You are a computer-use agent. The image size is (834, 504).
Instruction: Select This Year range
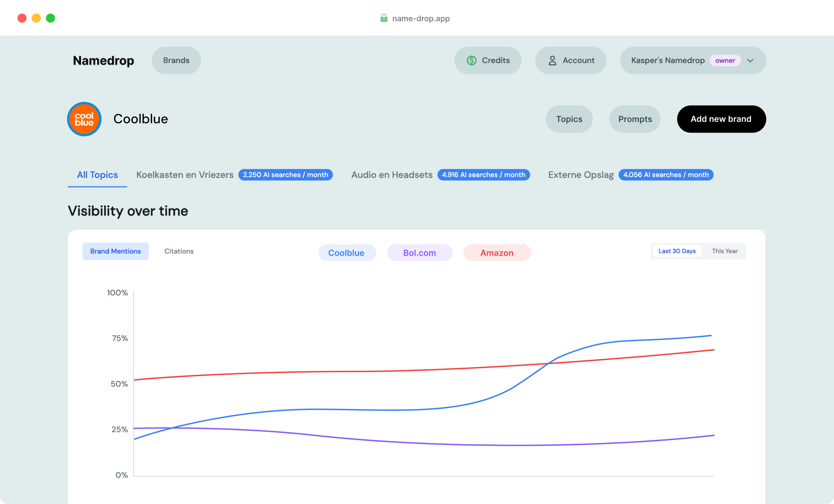725,251
